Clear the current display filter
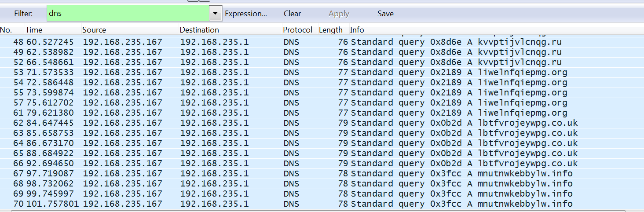 292,14
